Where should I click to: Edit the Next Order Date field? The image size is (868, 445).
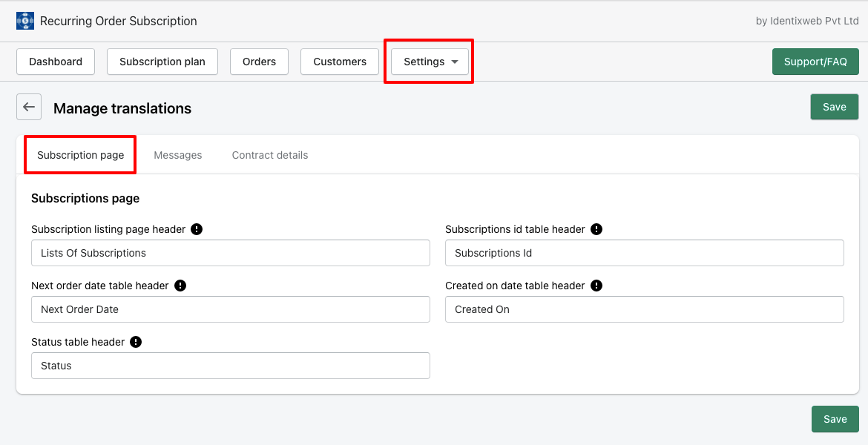click(x=231, y=309)
